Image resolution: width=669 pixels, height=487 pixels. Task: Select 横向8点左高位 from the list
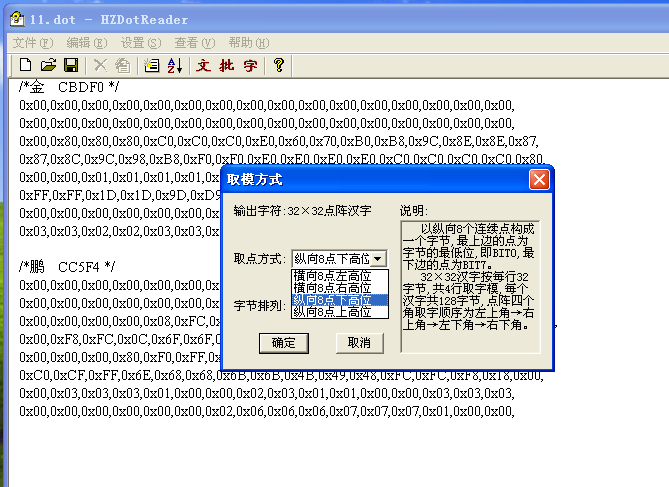tap(331, 274)
